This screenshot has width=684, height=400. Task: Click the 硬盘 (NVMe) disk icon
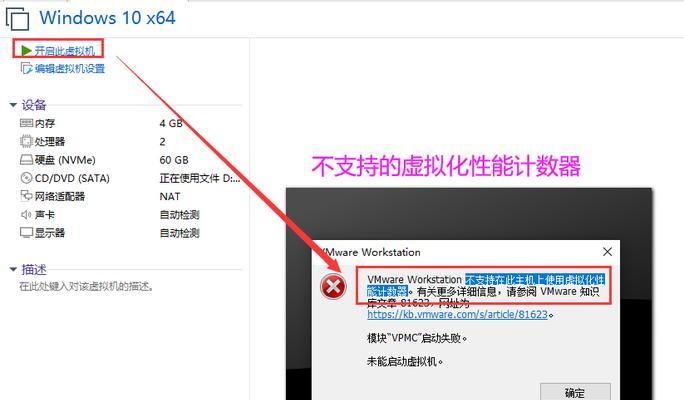point(26,160)
